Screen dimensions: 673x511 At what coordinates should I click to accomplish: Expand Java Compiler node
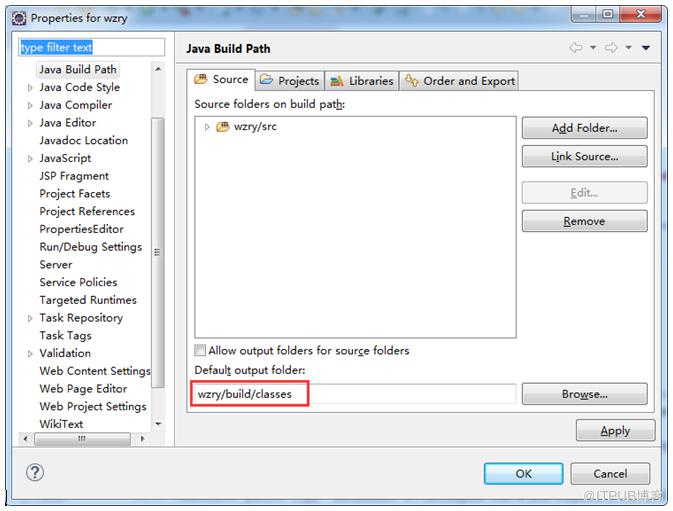click(x=30, y=106)
